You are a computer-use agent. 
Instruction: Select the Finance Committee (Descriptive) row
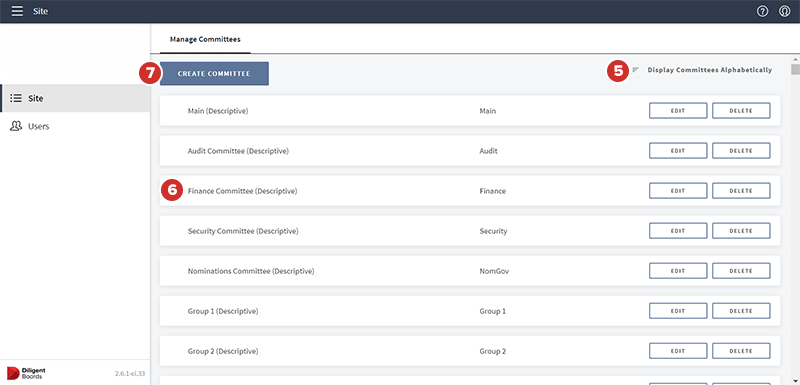[470, 191]
